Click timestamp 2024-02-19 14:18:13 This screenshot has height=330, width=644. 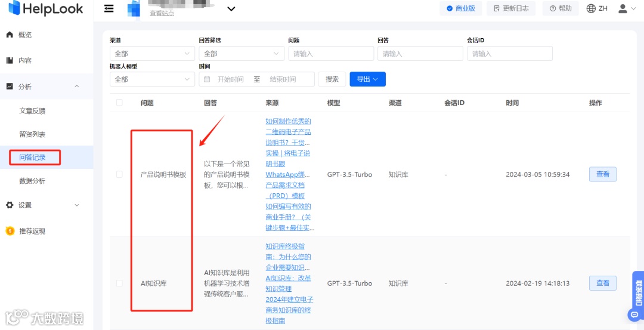click(538, 283)
